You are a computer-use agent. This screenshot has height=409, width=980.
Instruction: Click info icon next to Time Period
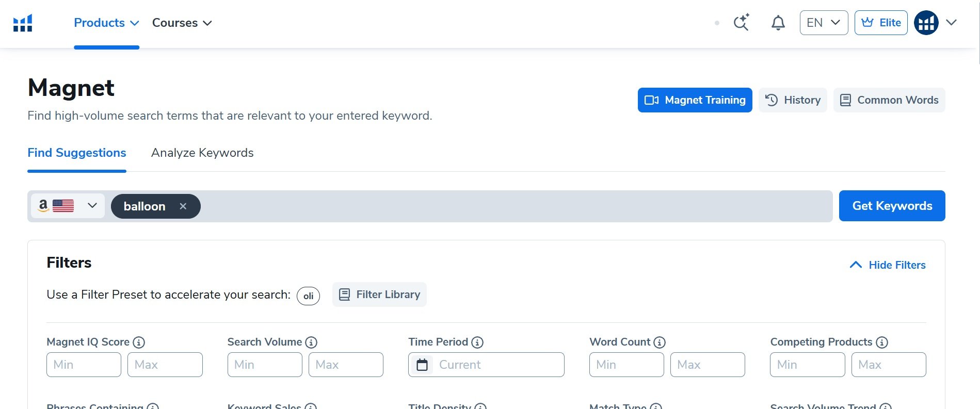point(477,342)
